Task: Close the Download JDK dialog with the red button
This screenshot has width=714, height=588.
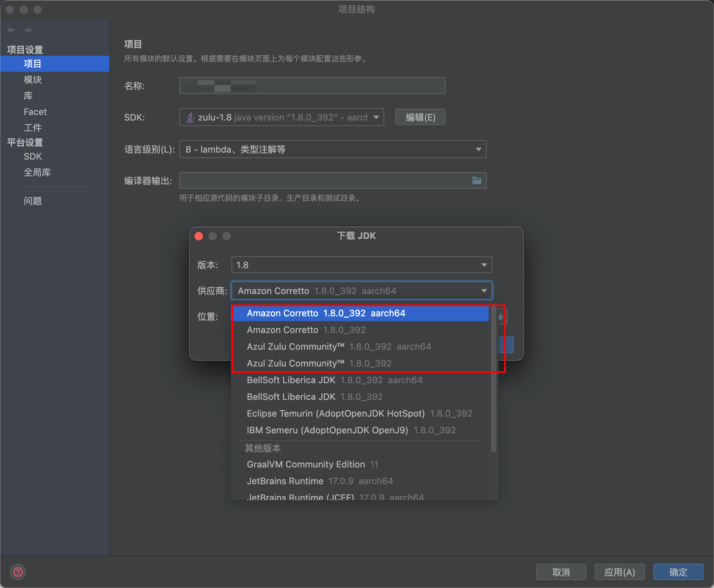Action: [199, 236]
